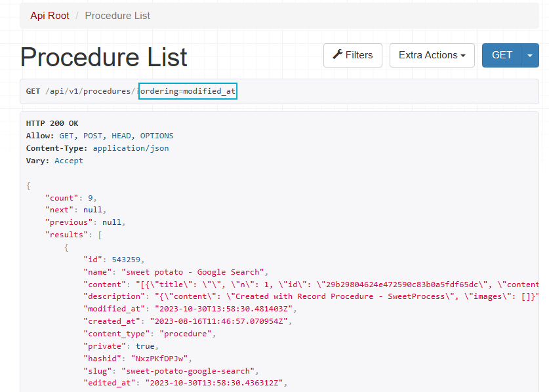549x392 pixels.
Task: Click the Allow header methods list
Action: (116, 136)
